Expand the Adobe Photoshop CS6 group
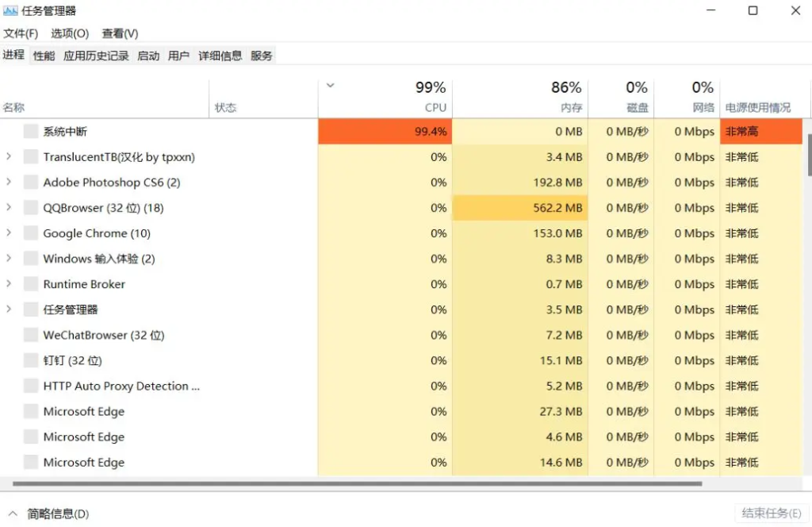Image resolution: width=812 pixels, height=527 pixels. 9,182
